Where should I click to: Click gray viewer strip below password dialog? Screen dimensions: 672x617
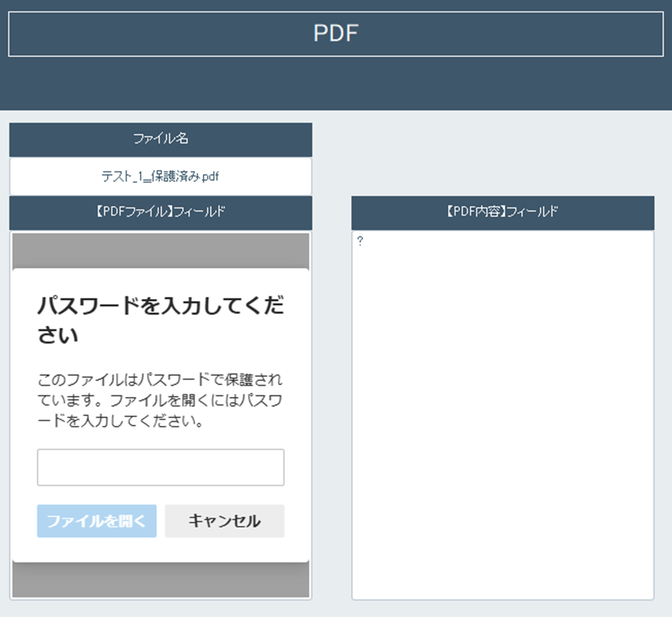pos(160,580)
